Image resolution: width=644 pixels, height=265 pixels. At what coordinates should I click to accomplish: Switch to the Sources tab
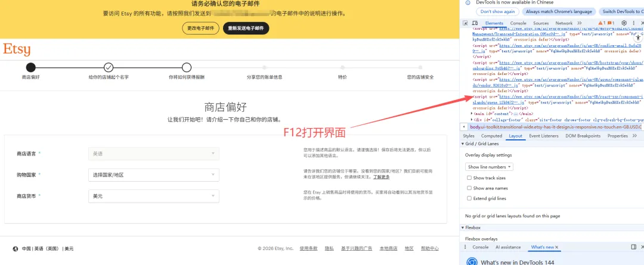point(541,23)
